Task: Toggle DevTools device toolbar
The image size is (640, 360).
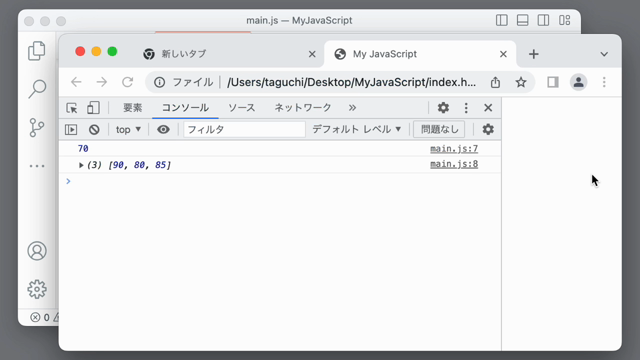Action: click(x=93, y=108)
